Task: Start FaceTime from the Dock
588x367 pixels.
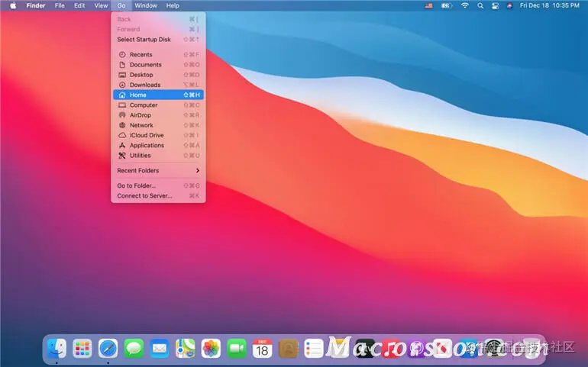Action: 237,349
